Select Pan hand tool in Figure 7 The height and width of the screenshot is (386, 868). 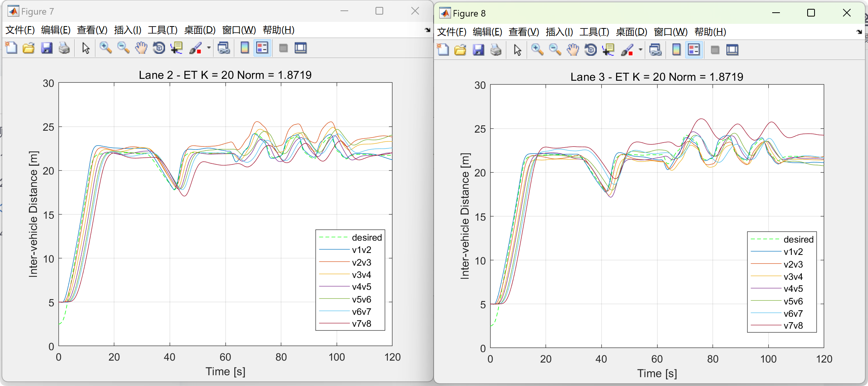(141, 48)
